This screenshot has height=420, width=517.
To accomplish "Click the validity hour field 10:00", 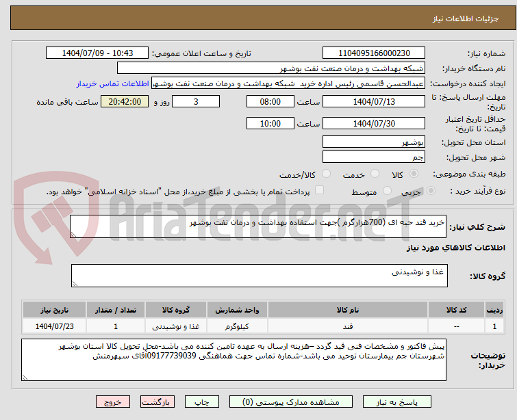I will (270, 124).
